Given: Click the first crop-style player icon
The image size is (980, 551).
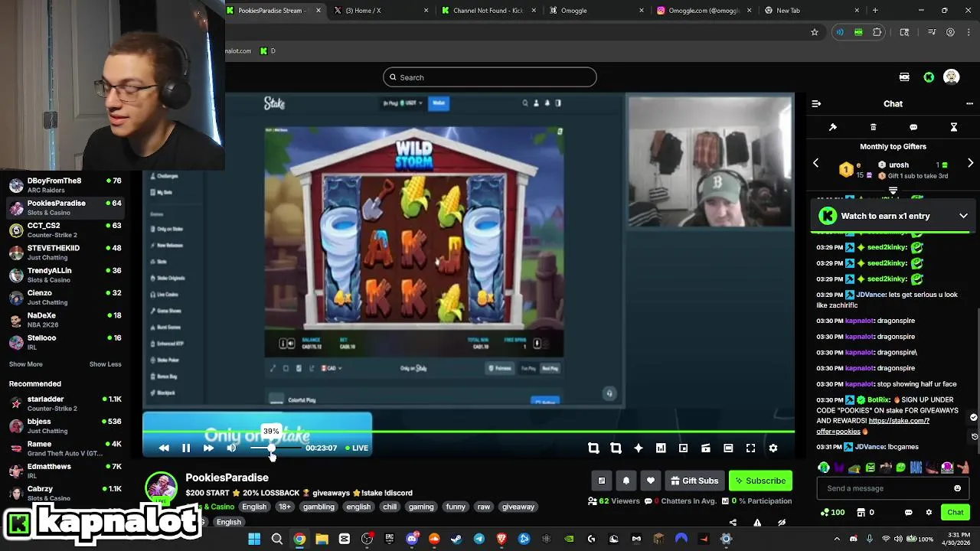Looking at the screenshot, I should (593, 448).
